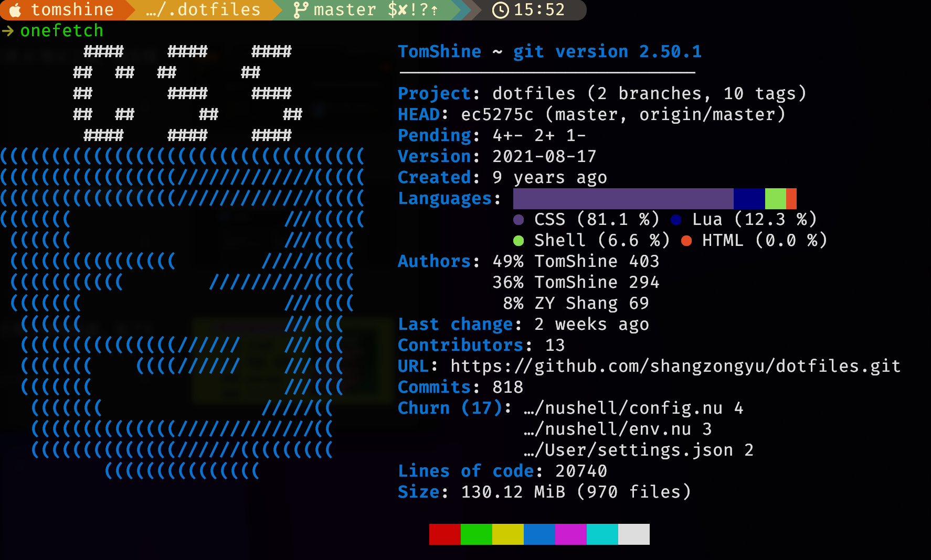Click Last change value '2 weeks ago'

[x=591, y=325]
